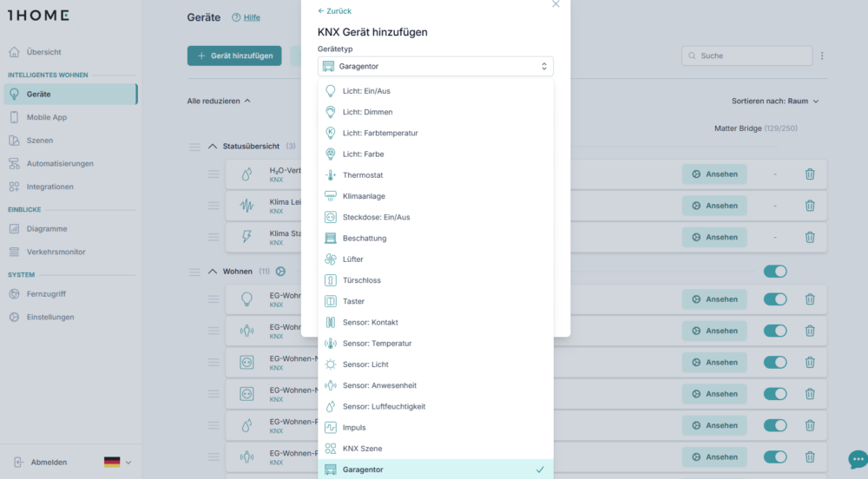Viewport: 868px width, 479px height.
Task: Toggle the Wohnen group Matter Bridge switch
Action: (775, 272)
